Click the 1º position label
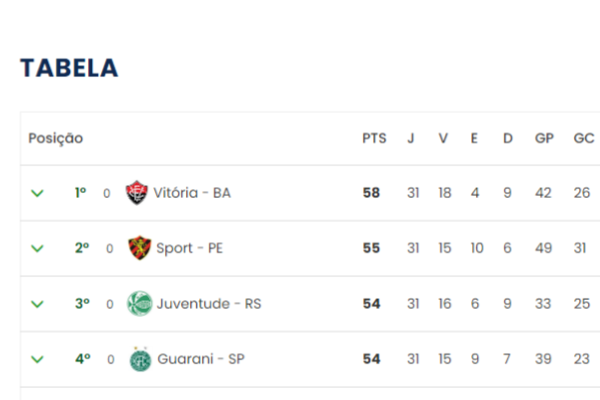The width and height of the screenshot is (600, 400). [80, 193]
